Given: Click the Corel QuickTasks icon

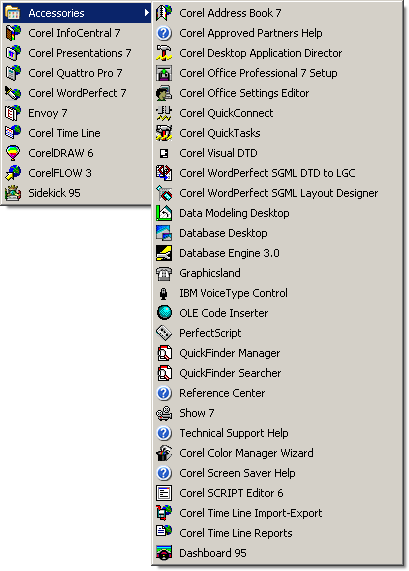Looking at the screenshot, I should point(164,133).
